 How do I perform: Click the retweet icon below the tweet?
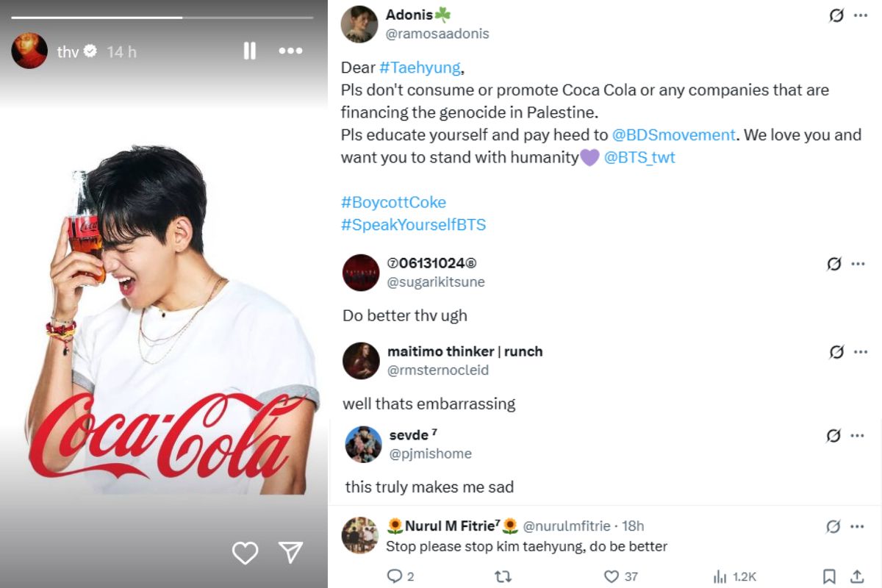(503, 576)
